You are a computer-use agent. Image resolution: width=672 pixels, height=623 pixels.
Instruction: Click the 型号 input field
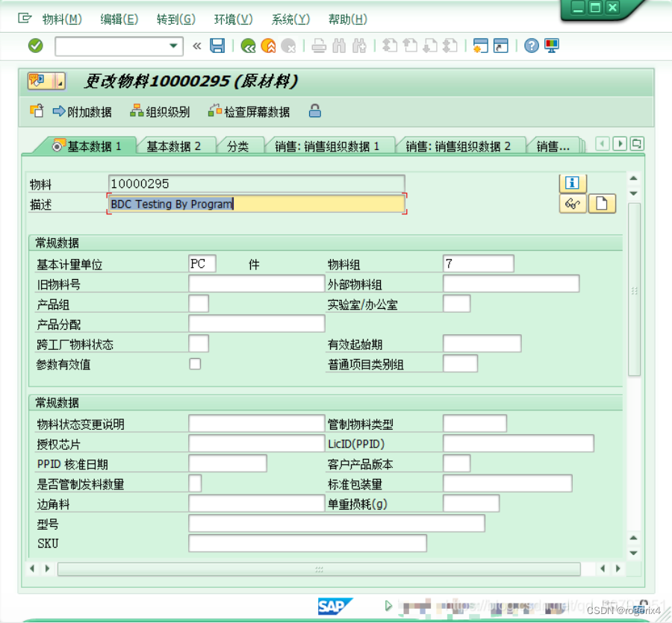pos(337,523)
